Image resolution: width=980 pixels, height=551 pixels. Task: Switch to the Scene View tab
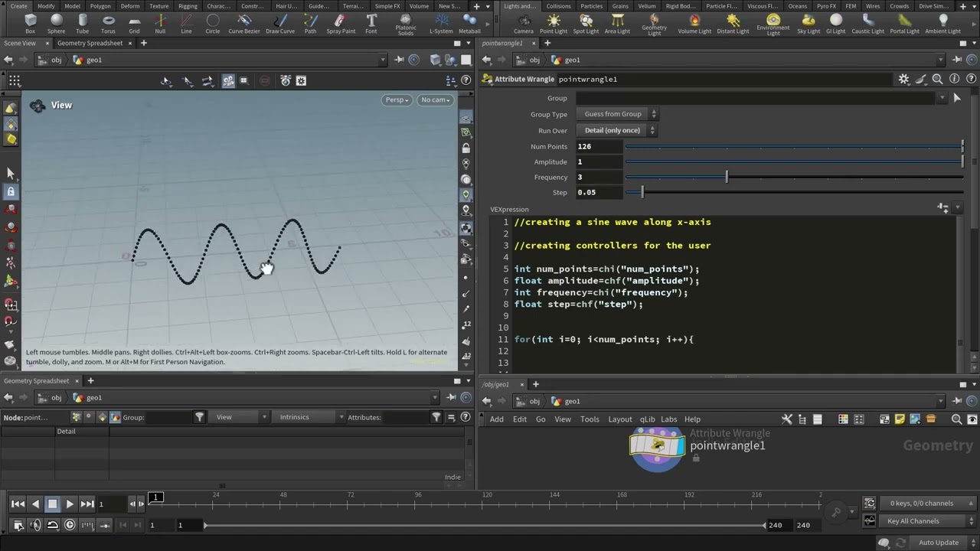(20, 43)
